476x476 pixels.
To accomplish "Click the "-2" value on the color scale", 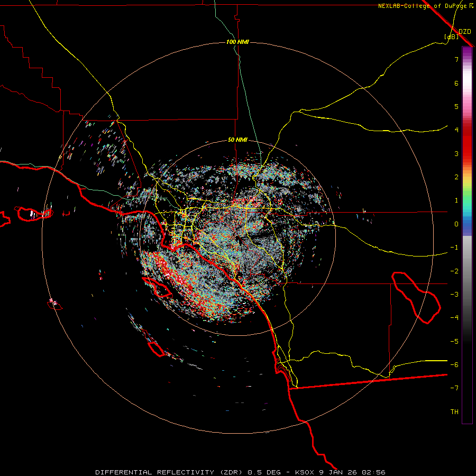I will coord(454,271).
